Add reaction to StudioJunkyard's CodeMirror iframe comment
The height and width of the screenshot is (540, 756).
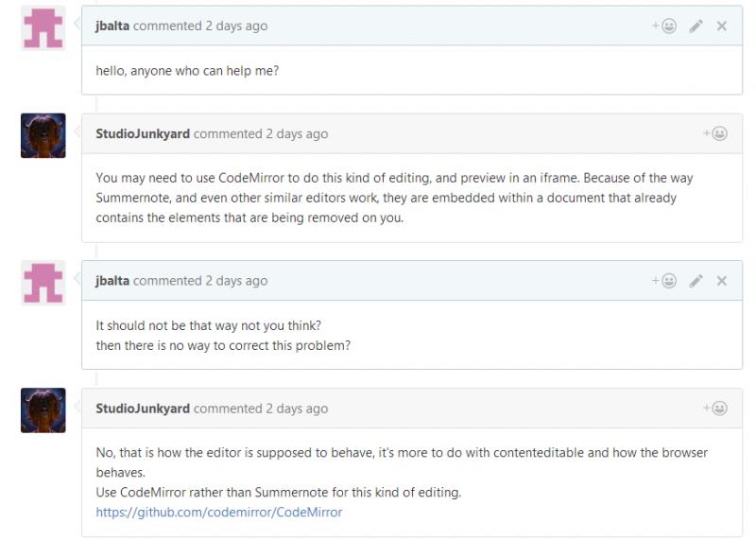click(x=715, y=134)
